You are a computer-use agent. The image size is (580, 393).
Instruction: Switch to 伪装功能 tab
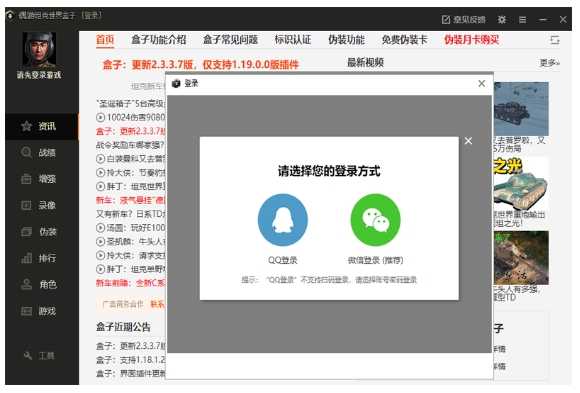(346, 40)
